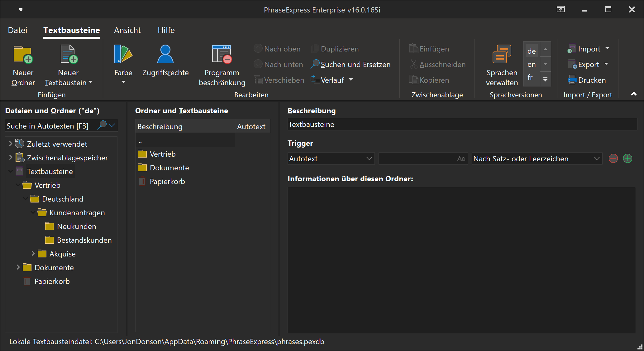Click the Papierkorb icon in middle list
The image size is (644, 351).
142,181
